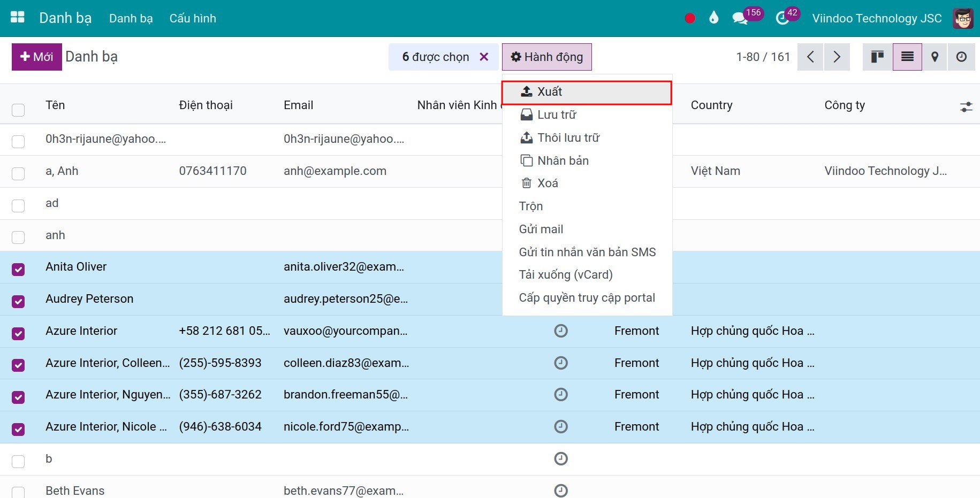Image resolution: width=980 pixels, height=498 pixels.
Task: Select Xuất export action
Action: click(587, 92)
